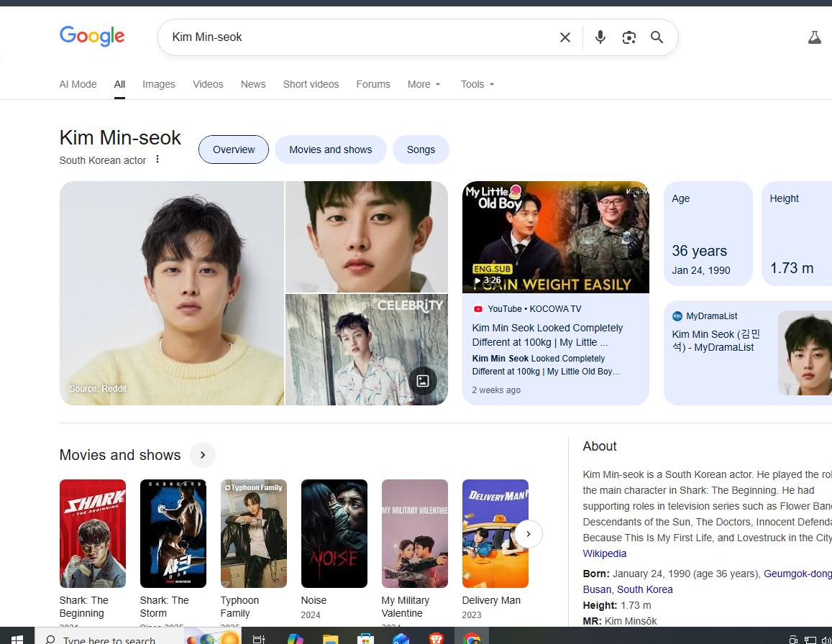The image size is (832, 644).
Task: Select the Songs chip
Action: point(421,149)
